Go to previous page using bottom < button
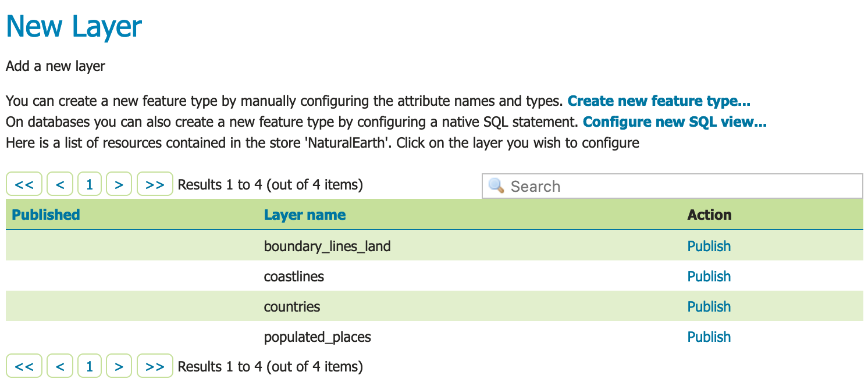 [60, 367]
